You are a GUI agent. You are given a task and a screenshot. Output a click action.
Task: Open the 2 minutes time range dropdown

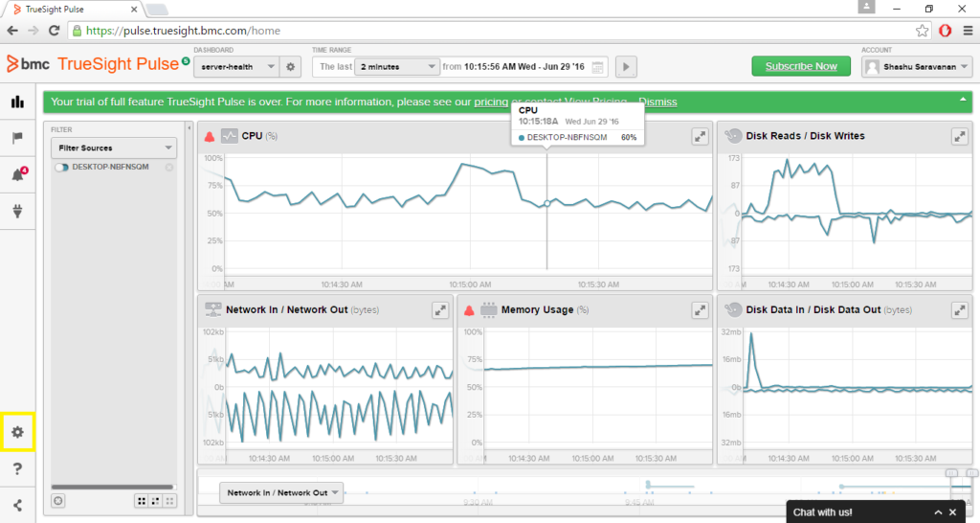396,66
